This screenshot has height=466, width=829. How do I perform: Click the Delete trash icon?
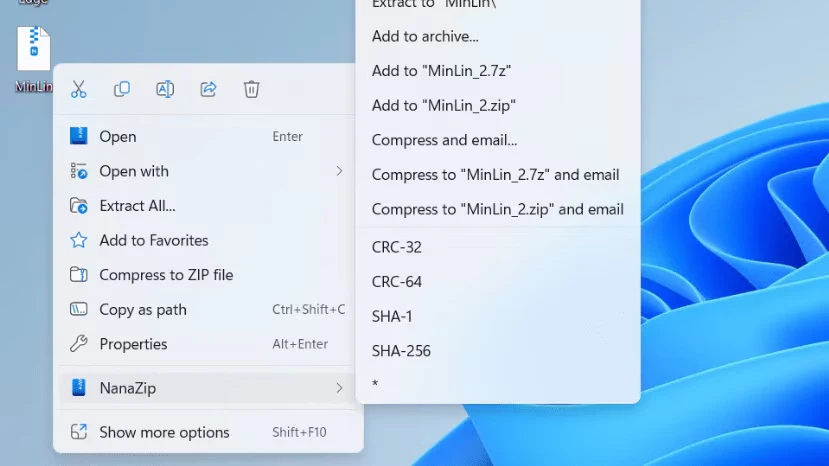pos(252,90)
